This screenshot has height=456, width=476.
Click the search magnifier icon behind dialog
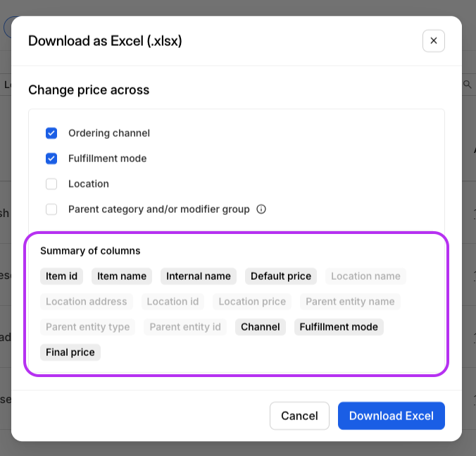click(467, 85)
